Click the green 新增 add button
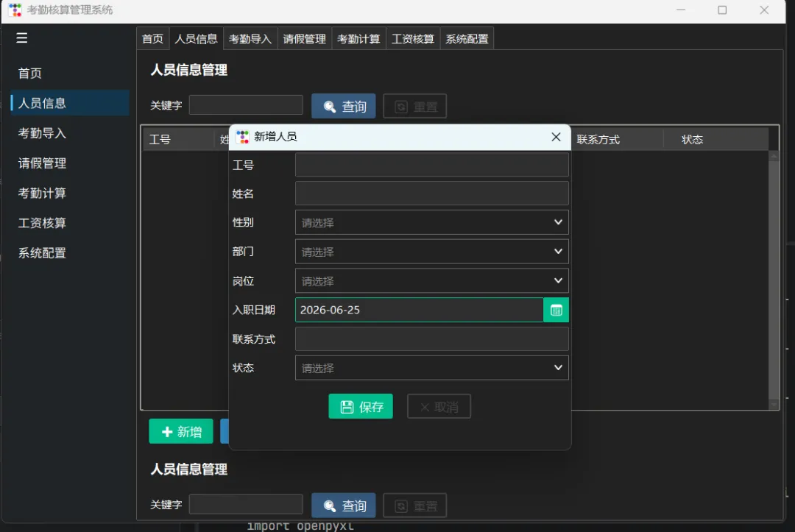 click(181, 432)
